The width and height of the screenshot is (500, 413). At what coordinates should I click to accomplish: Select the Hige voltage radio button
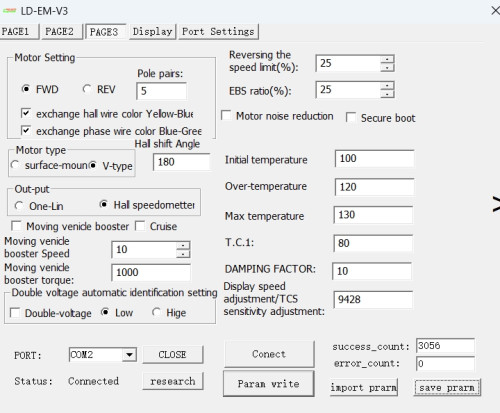(156, 312)
